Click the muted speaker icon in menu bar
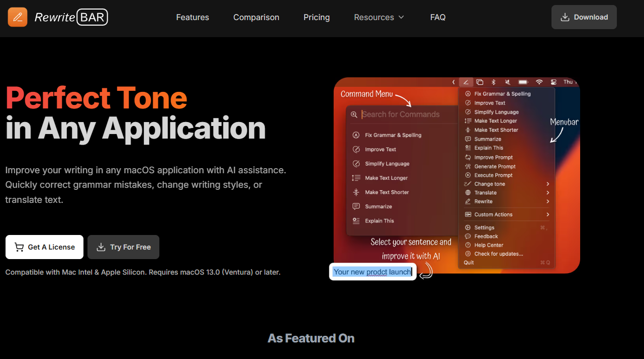The image size is (644, 359). pyautogui.click(x=508, y=82)
